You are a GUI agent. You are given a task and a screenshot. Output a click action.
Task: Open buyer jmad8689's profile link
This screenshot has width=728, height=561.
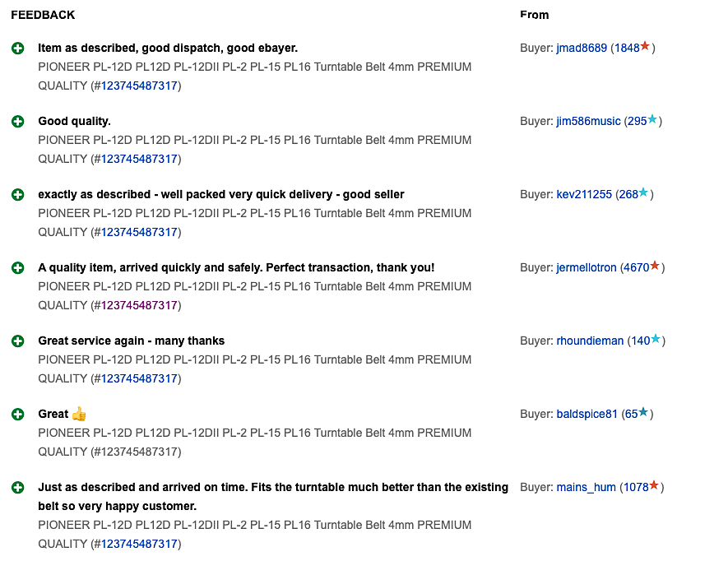click(582, 49)
